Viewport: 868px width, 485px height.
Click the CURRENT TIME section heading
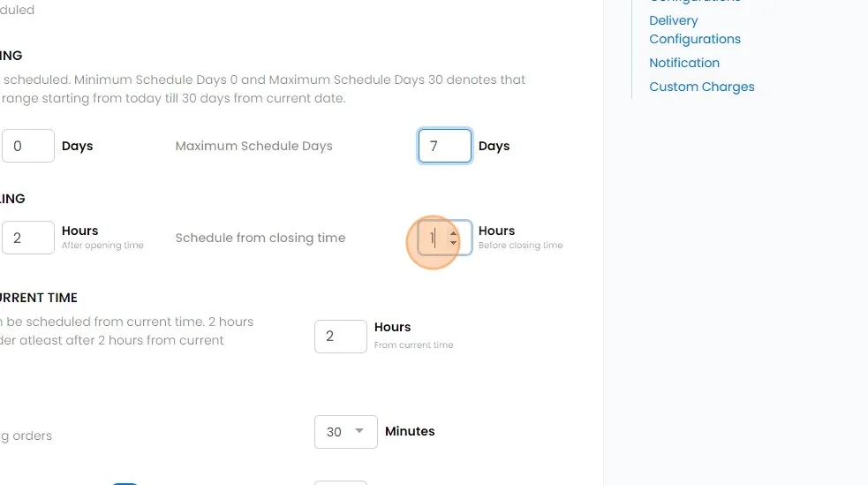(x=39, y=298)
